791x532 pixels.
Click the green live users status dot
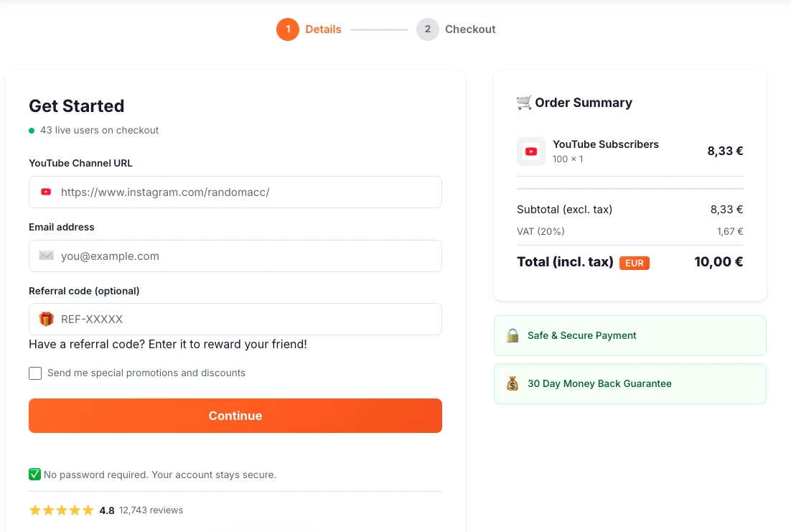click(x=32, y=131)
